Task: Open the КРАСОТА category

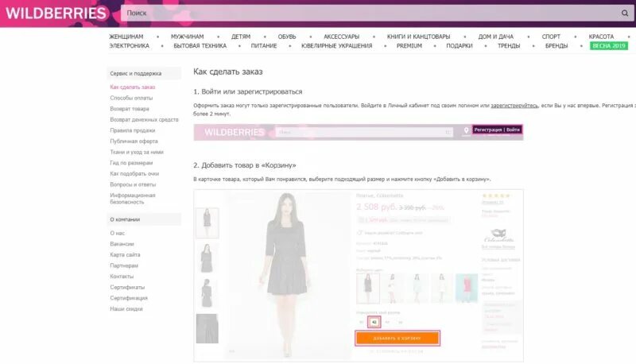Action: (601, 37)
